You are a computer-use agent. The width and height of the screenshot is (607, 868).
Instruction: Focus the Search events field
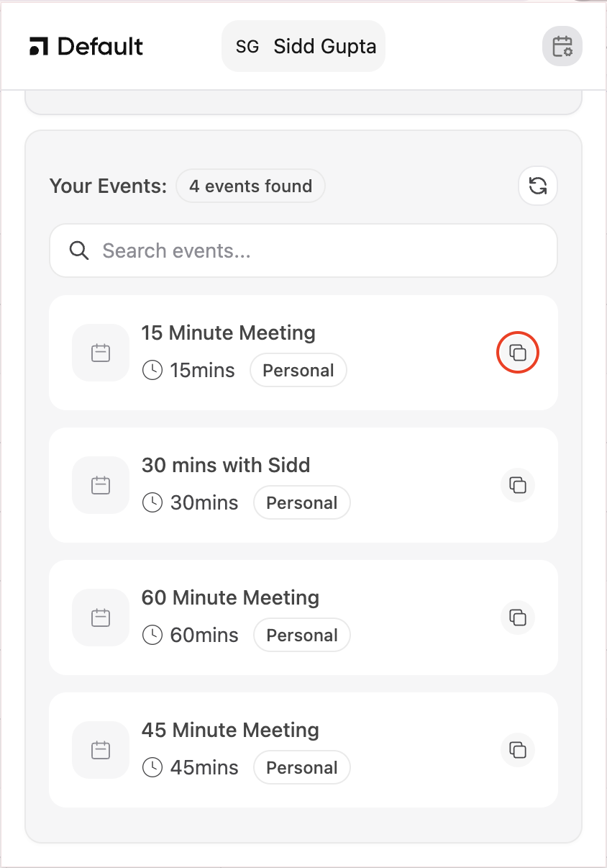coord(316,250)
